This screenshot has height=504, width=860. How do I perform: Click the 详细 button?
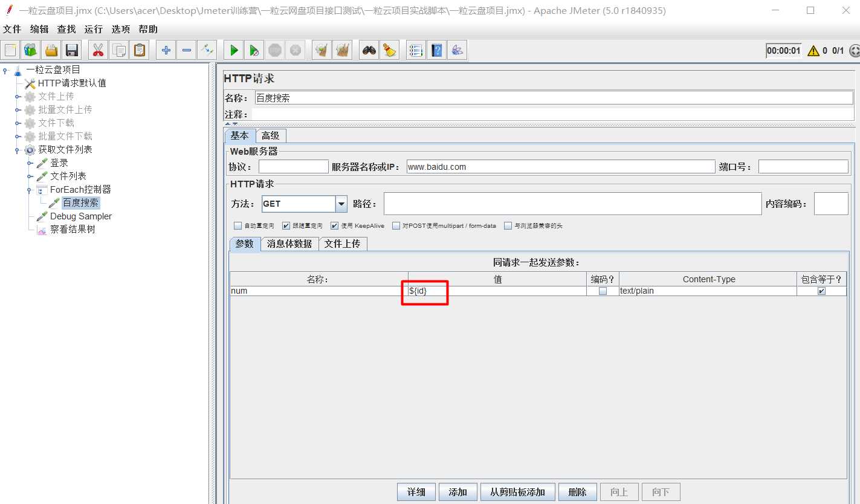coord(416,492)
